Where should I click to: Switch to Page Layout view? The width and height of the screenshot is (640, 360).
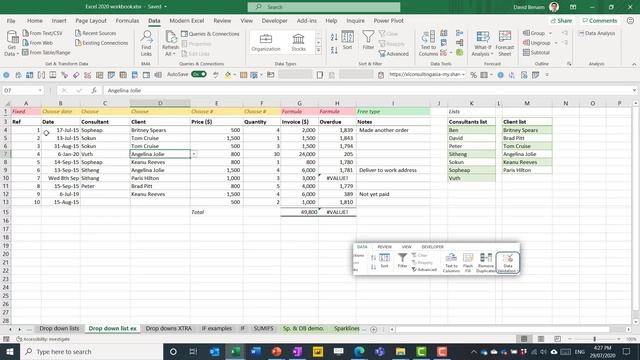(541, 339)
